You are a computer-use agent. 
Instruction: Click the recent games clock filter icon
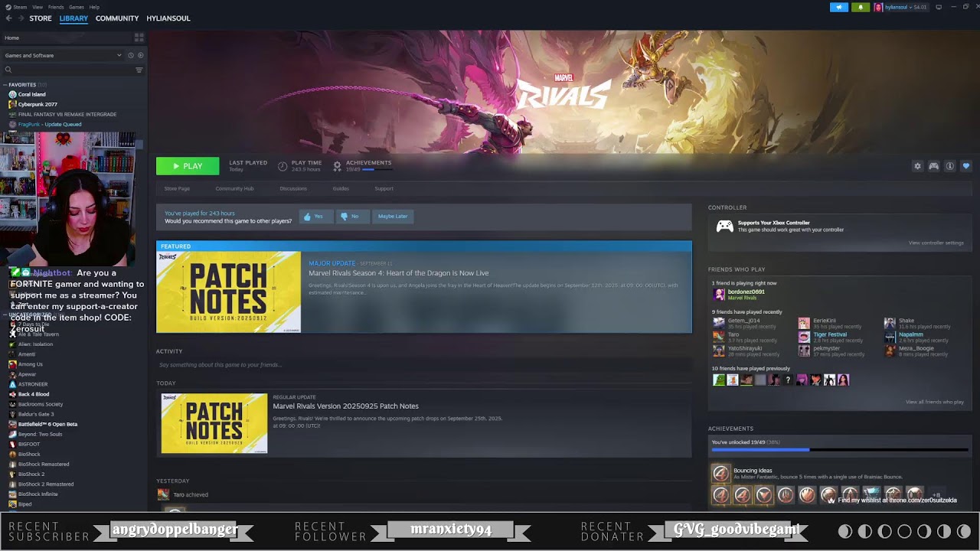tap(131, 55)
